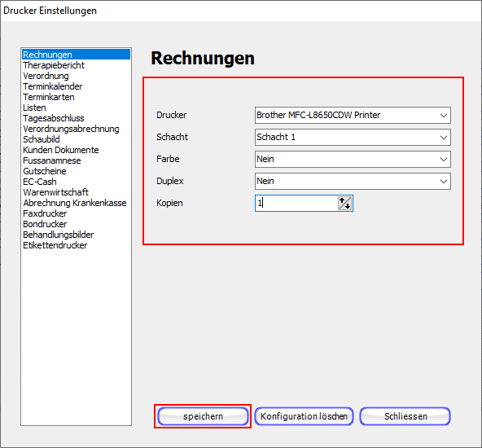
Task: Select Verordnungsabrechnung entry
Action: coord(71,129)
